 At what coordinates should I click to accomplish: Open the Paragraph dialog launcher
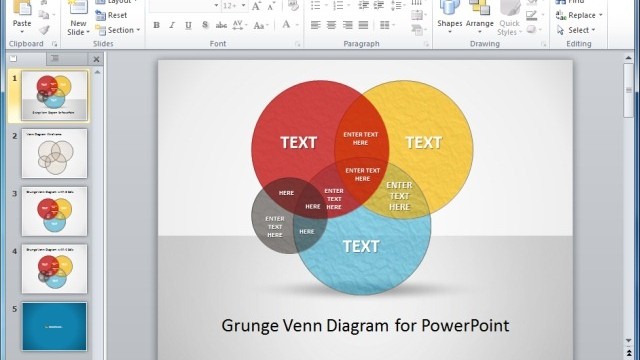(x=426, y=44)
